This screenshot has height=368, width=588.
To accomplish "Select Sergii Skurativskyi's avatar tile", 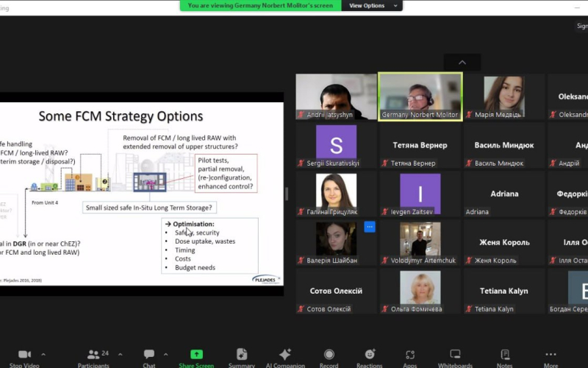I will pyautogui.click(x=336, y=145).
